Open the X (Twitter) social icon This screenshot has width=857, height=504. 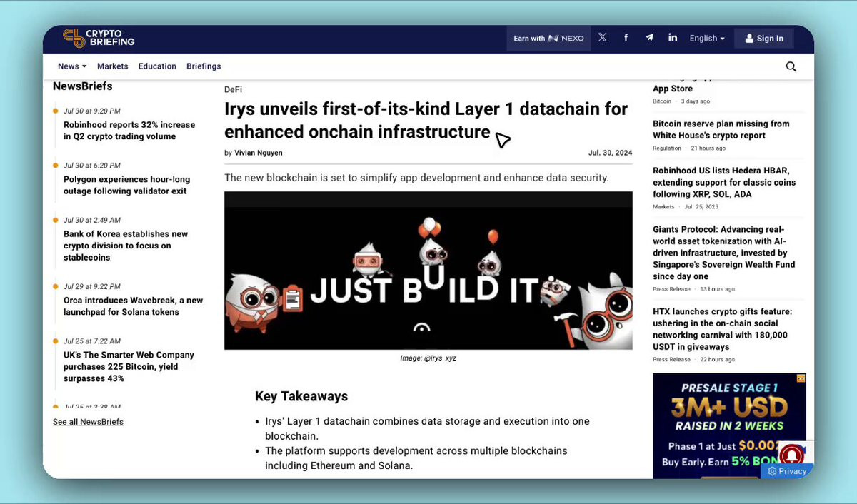pyautogui.click(x=602, y=38)
